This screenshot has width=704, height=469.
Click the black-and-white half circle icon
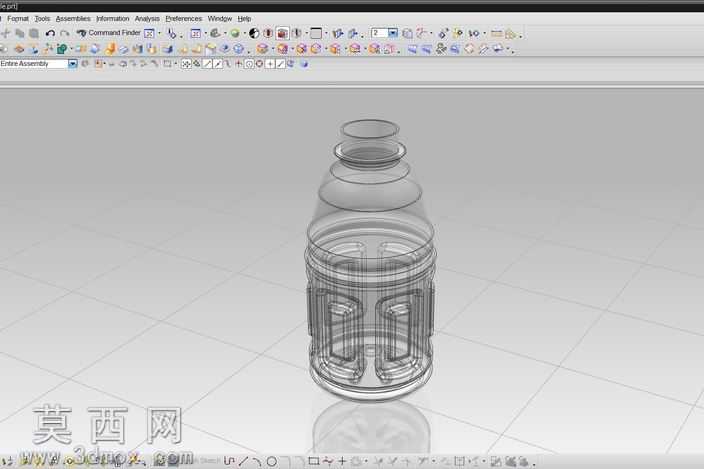[x=254, y=33]
